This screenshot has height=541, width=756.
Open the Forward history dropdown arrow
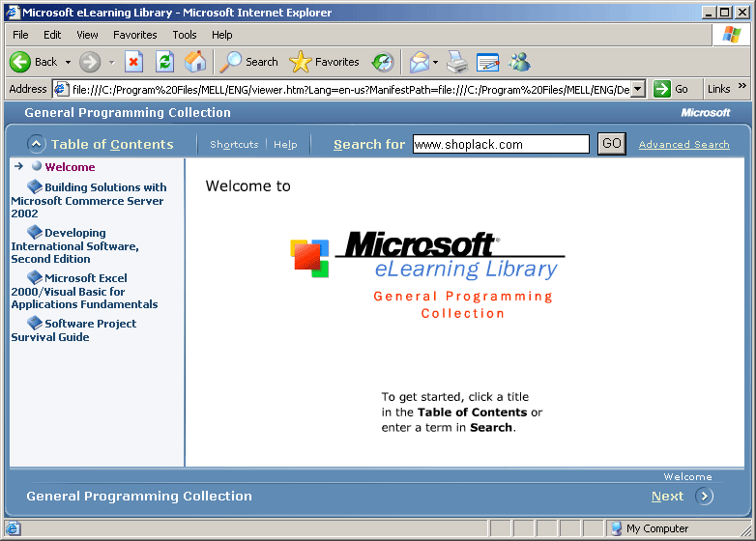pyautogui.click(x=112, y=62)
